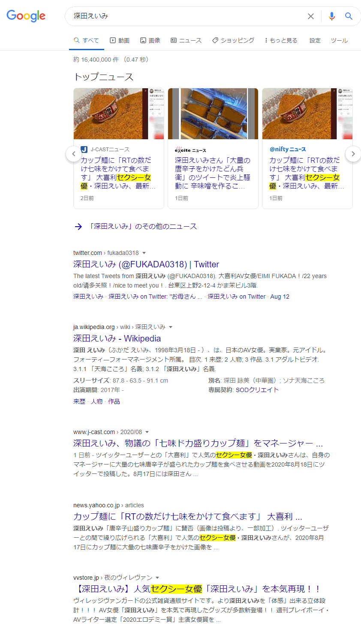Open the ツール options
Screen dimensions: 361x644
[339, 40]
